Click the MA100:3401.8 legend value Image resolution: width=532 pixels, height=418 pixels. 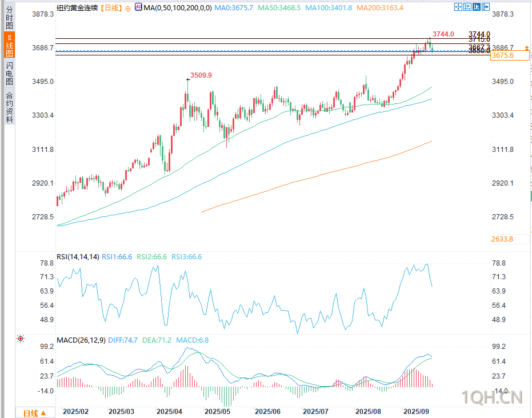[x=329, y=8]
